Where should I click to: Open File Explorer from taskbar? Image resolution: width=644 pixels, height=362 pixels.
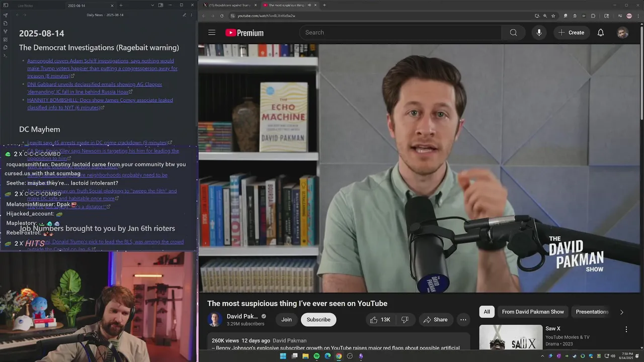[x=305, y=356]
